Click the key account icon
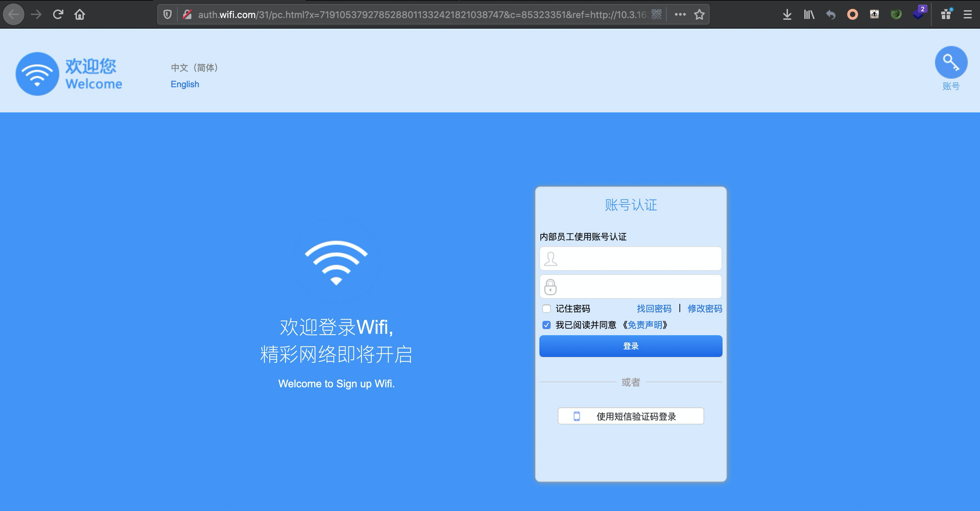Viewport: 980px width, 511px height. pyautogui.click(x=951, y=62)
